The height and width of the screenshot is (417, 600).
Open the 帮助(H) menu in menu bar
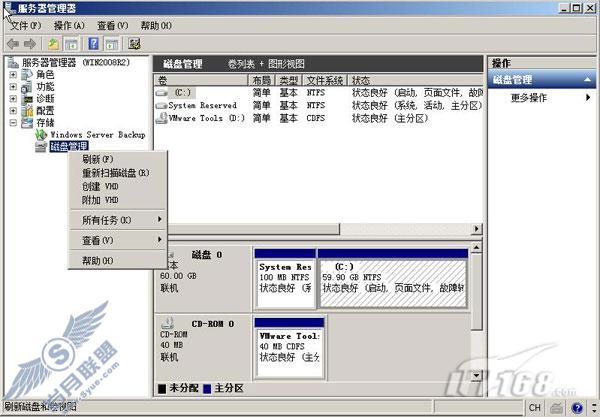click(156, 26)
